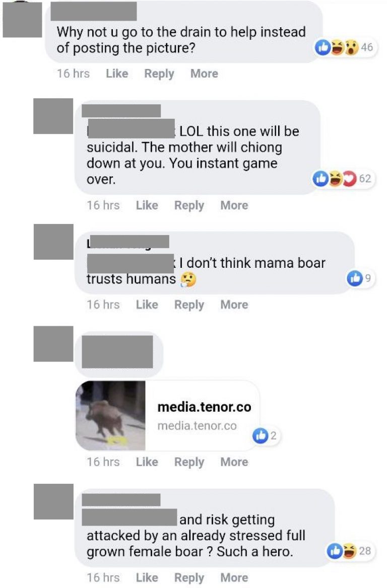Open More options under 'instant game over' comment
Screen dimensions: 387x588
coord(234,205)
